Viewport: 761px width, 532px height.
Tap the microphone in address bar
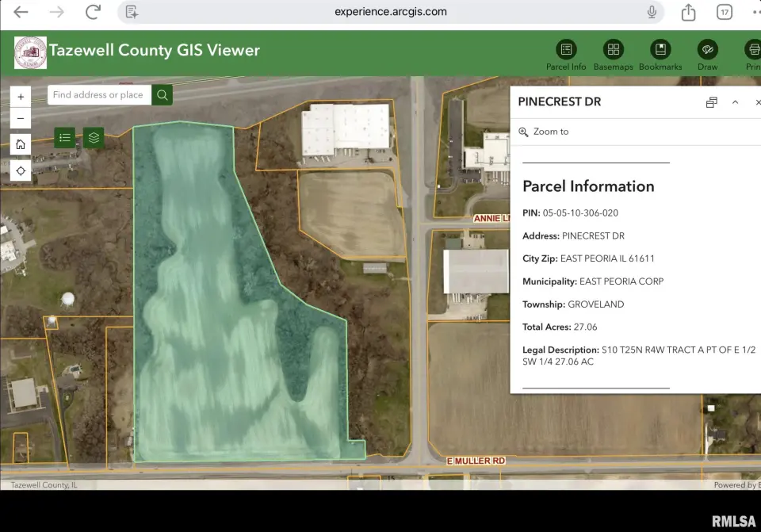pyautogui.click(x=652, y=12)
